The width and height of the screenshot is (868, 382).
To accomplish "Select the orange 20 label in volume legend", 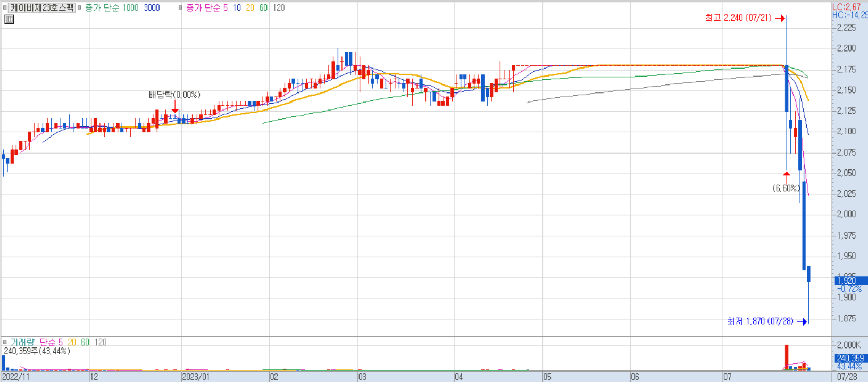I will click(72, 342).
